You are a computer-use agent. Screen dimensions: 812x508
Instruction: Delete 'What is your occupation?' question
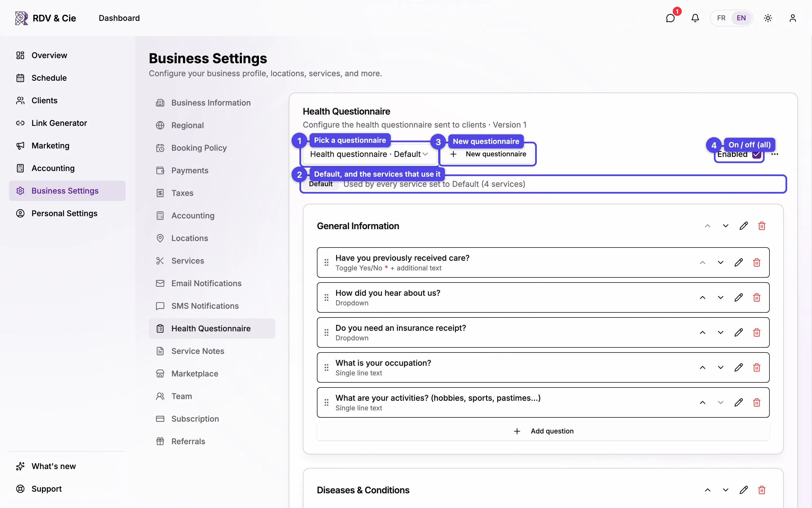click(757, 367)
